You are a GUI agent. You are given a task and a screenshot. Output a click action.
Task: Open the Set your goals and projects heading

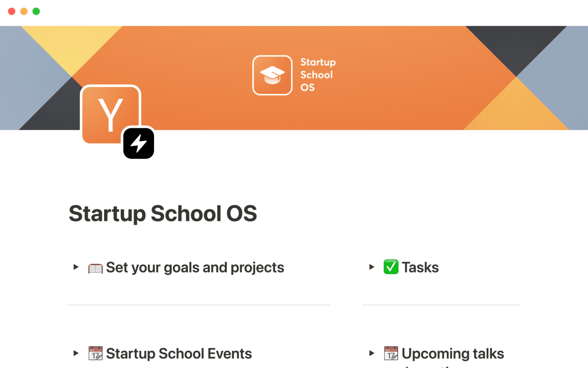[195, 268]
